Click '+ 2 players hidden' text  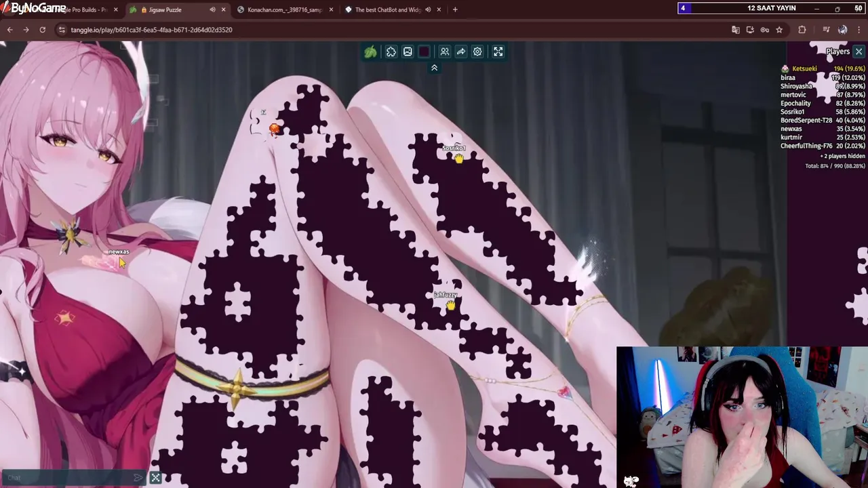pyautogui.click(x=842, y=156)
